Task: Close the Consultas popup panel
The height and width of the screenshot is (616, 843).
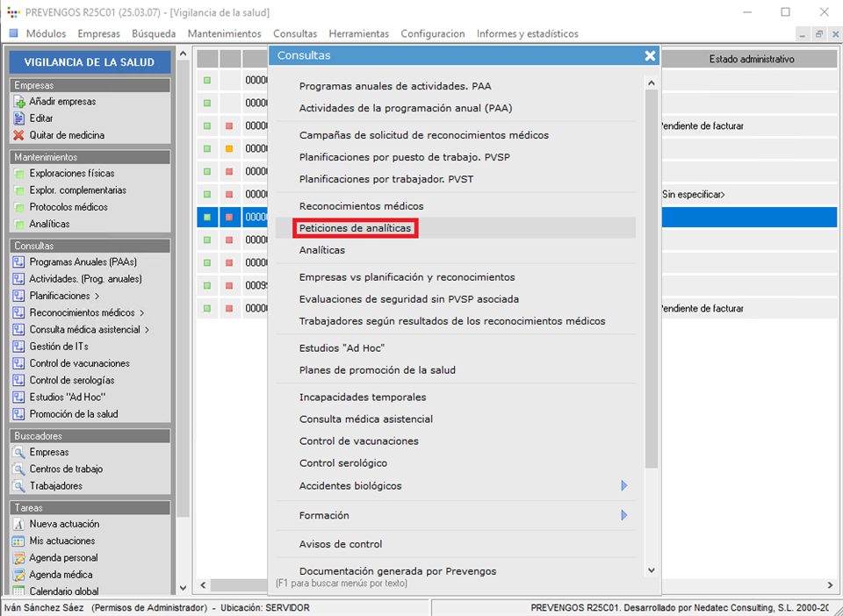Action: point(650,55)
